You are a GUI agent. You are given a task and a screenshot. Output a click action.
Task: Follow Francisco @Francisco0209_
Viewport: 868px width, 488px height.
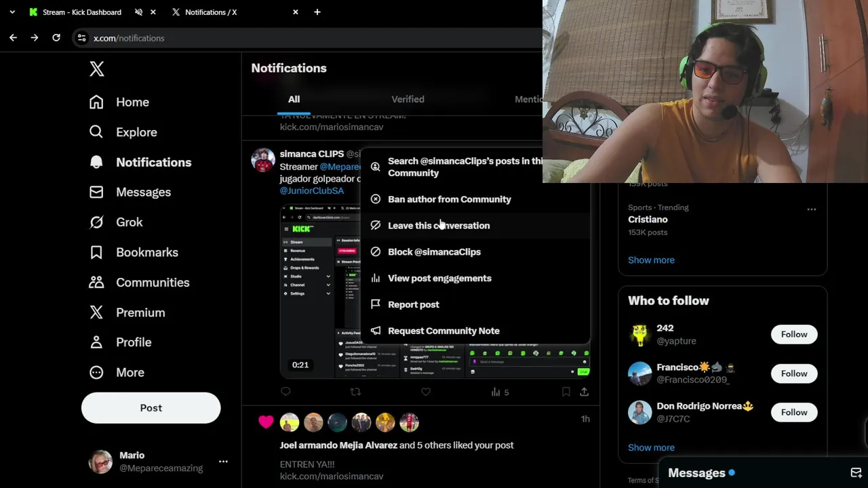[x=793, y=373]
